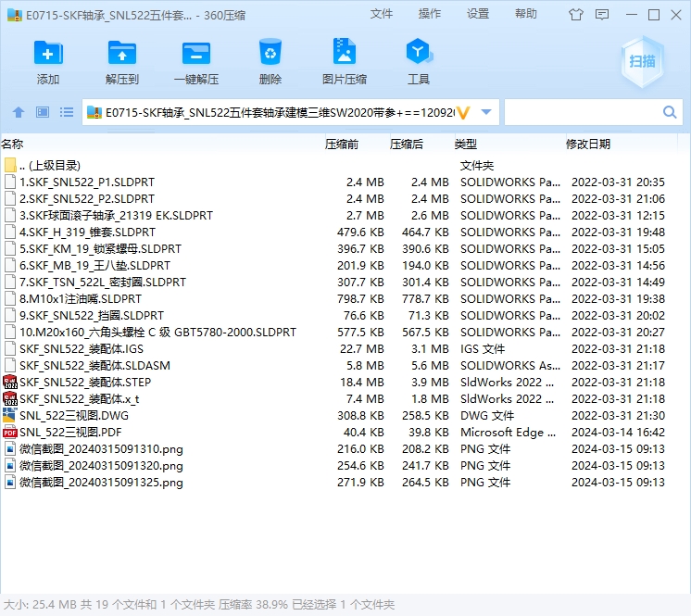Sort by 类型 column header

[x=466, y=145]
